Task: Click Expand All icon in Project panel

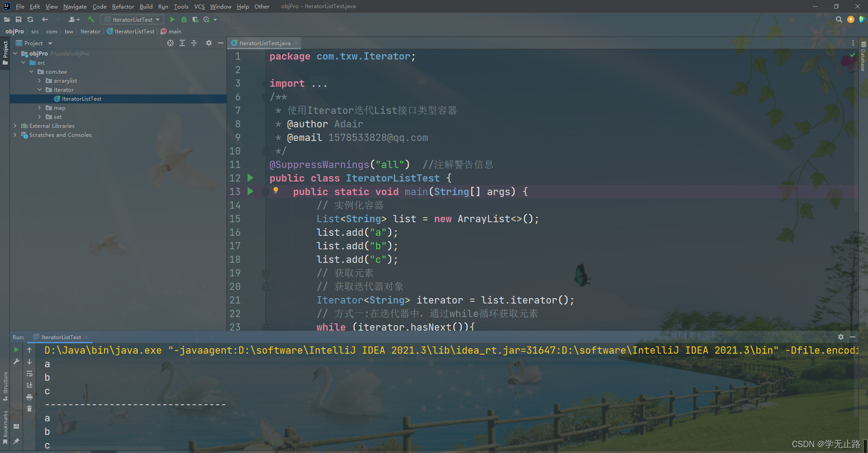Action: pos(182,43)
